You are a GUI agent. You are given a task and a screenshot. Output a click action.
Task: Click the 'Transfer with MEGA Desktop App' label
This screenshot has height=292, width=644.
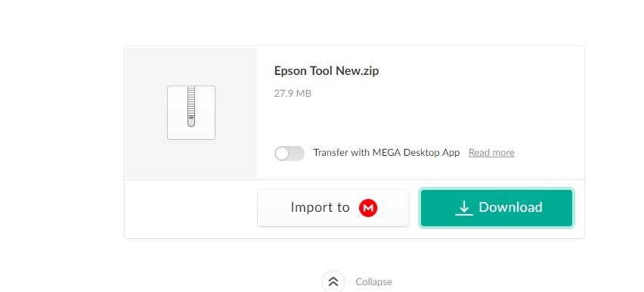point(386,153)
